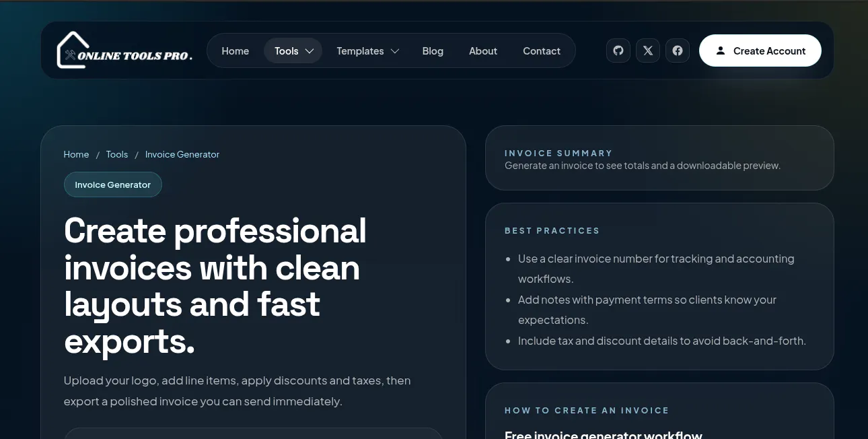
Task: Open the Blog nav item
Action: pos(433,51)
